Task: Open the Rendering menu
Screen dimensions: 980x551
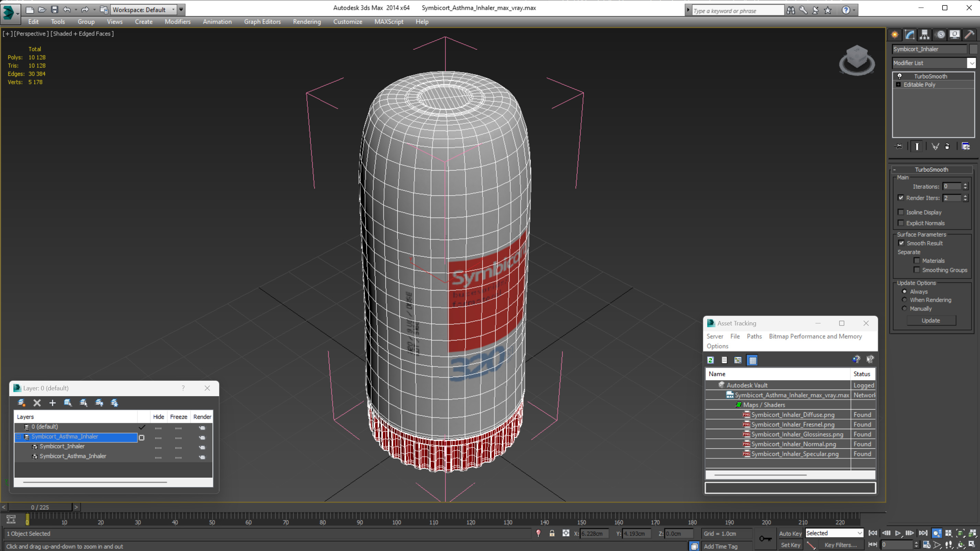Action: [307, 22]
